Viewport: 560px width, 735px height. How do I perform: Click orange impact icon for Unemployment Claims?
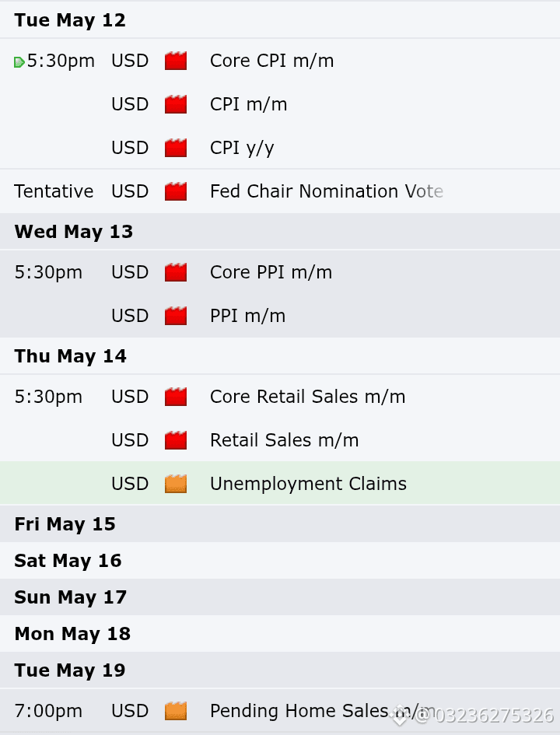tap(176, 485)
